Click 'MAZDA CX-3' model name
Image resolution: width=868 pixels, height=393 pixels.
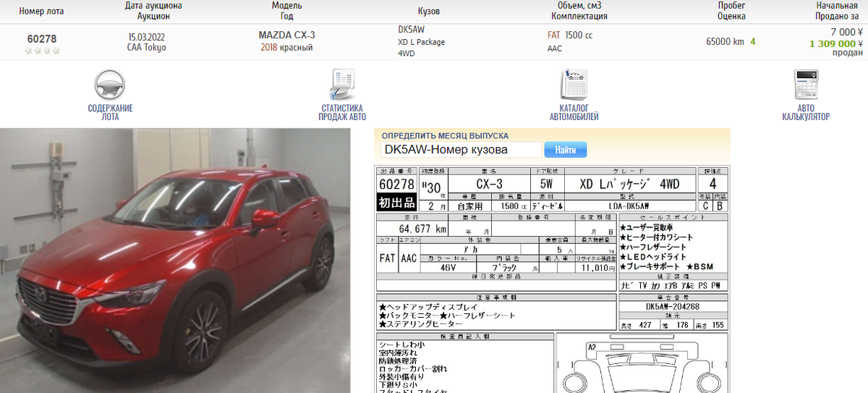287,35
